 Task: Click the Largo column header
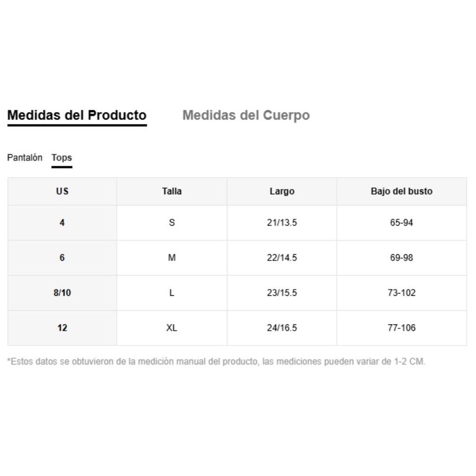coord(282,191)
